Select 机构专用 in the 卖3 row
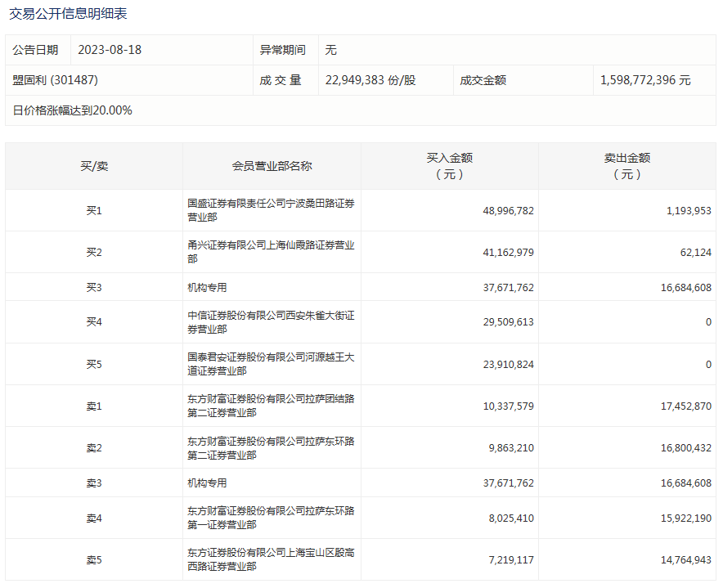The height and width of the screenshot is (588, 723). 207,483
